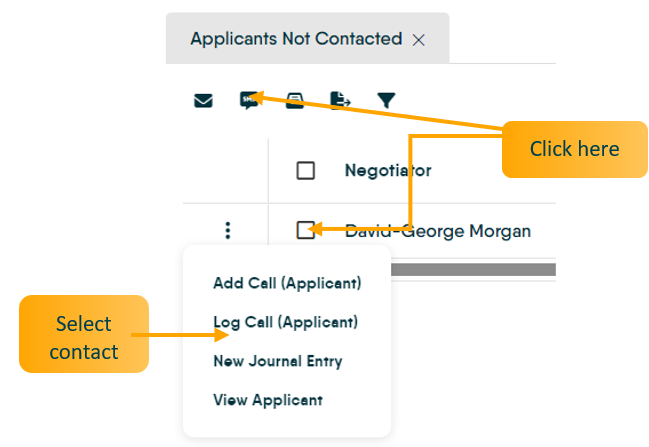The height and width of the screenshot is (447, 649).
Task: Close the Applicants Not Contacted tab
Action: click(419, 40)
